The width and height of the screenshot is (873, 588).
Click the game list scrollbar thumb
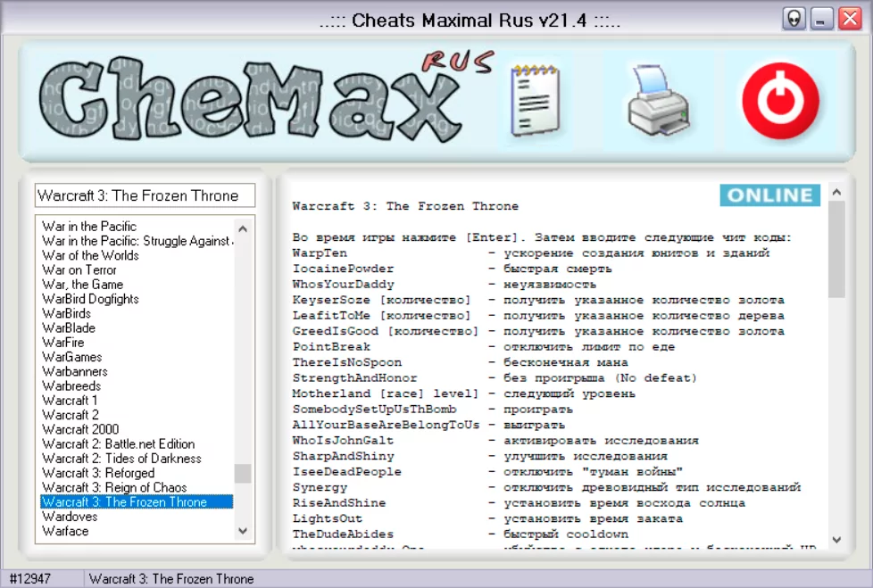(243, 474)
